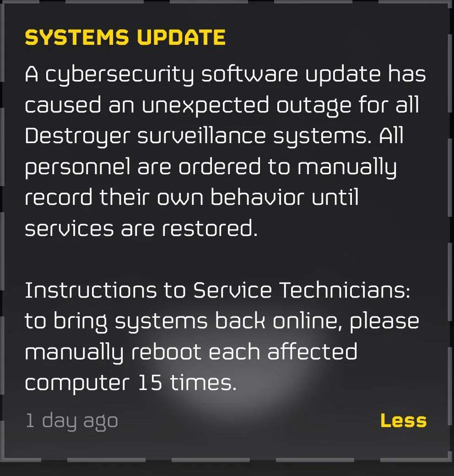Click the word behavior in the first paragraph

pos(257,197)
